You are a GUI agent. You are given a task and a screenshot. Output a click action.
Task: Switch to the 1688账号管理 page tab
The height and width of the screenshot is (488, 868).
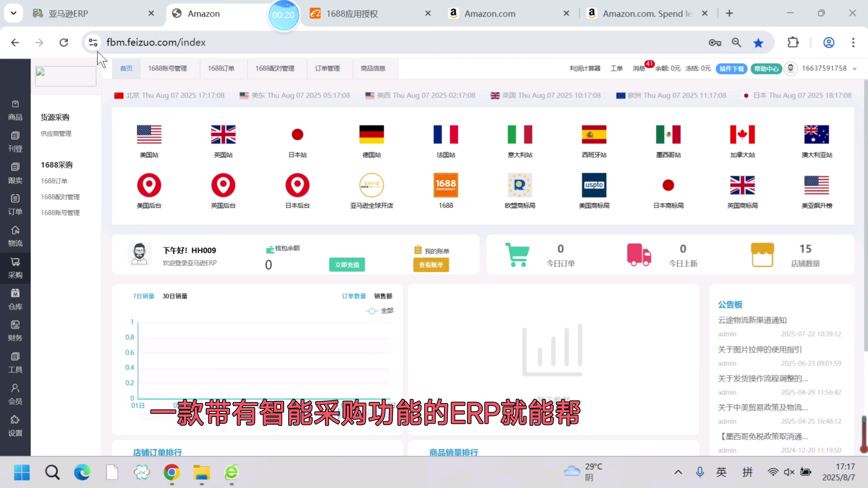(x=167, y=68)
